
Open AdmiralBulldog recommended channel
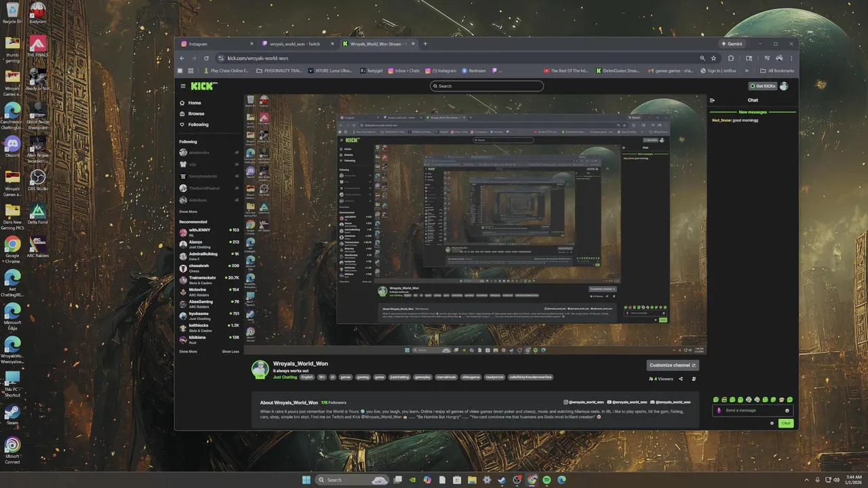(209, 256)
